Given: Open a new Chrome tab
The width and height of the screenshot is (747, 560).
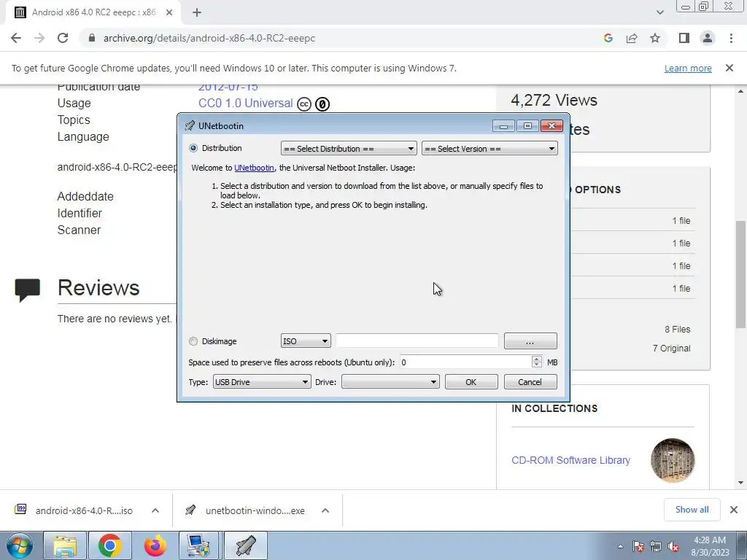Looking at the screenshot, I should point(197,12).
